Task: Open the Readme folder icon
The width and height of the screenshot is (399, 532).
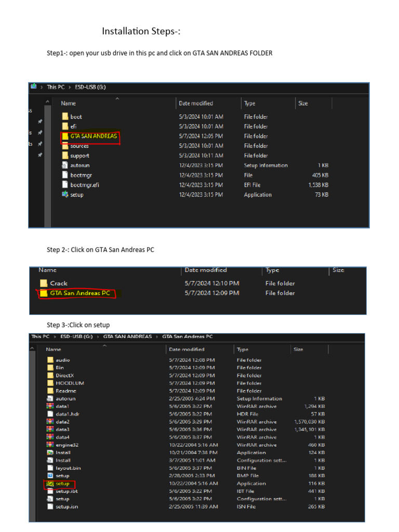Action: [x=50, y=391]
